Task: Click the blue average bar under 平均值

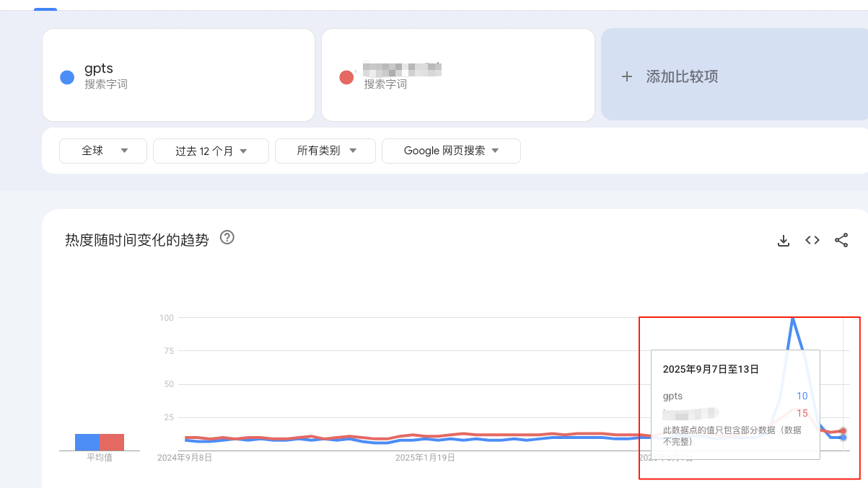Action: (x=87, y=442)
